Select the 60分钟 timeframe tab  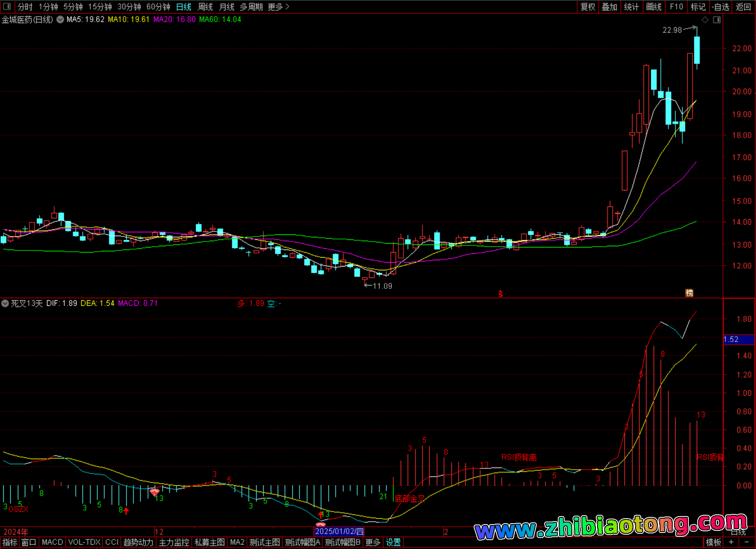point(158,7)
